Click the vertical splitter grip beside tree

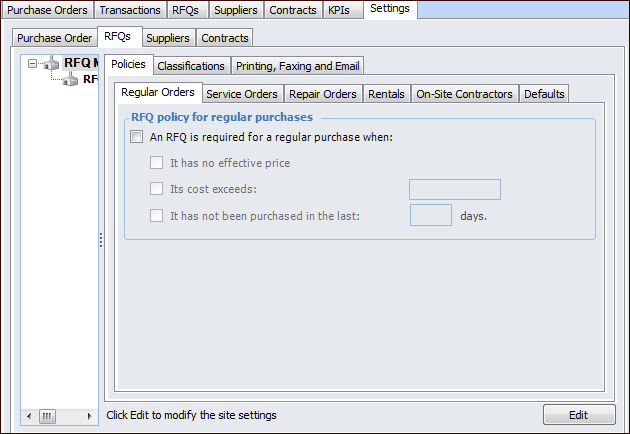coord(101,240)
